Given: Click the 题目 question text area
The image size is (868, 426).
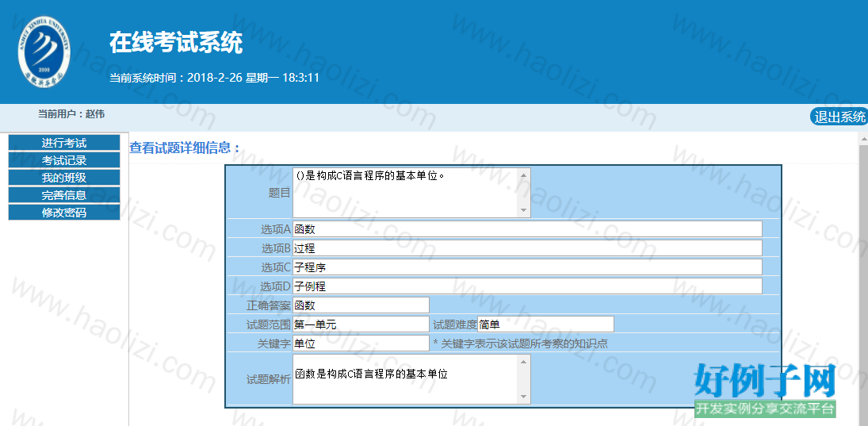Looking at the screenshot, I should (411, 192).
